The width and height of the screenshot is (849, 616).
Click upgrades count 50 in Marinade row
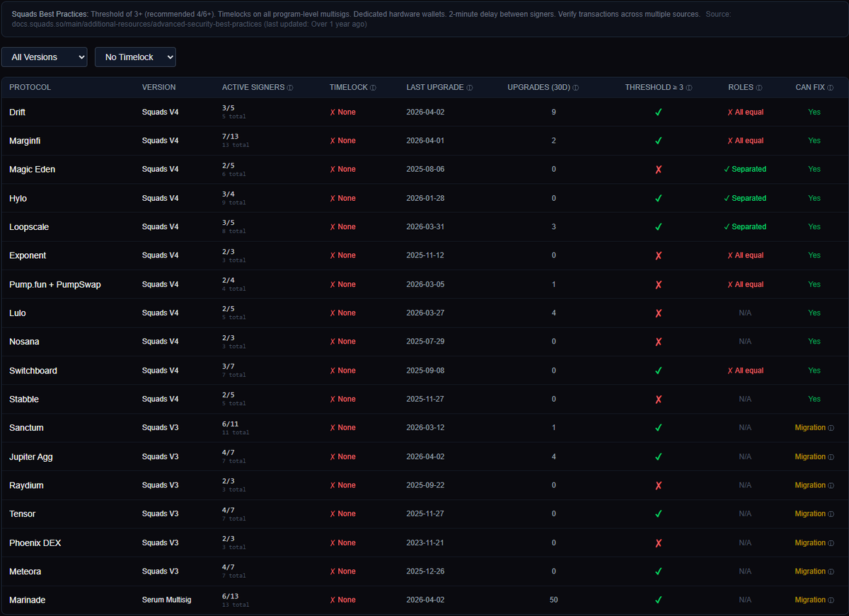[x=553, y=600]
